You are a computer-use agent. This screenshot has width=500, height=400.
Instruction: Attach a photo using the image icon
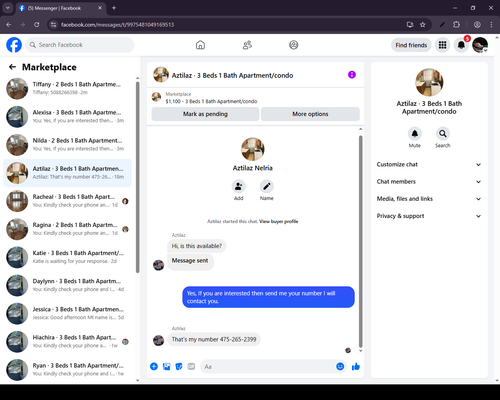pyautogui.click(x=166, y=367)
